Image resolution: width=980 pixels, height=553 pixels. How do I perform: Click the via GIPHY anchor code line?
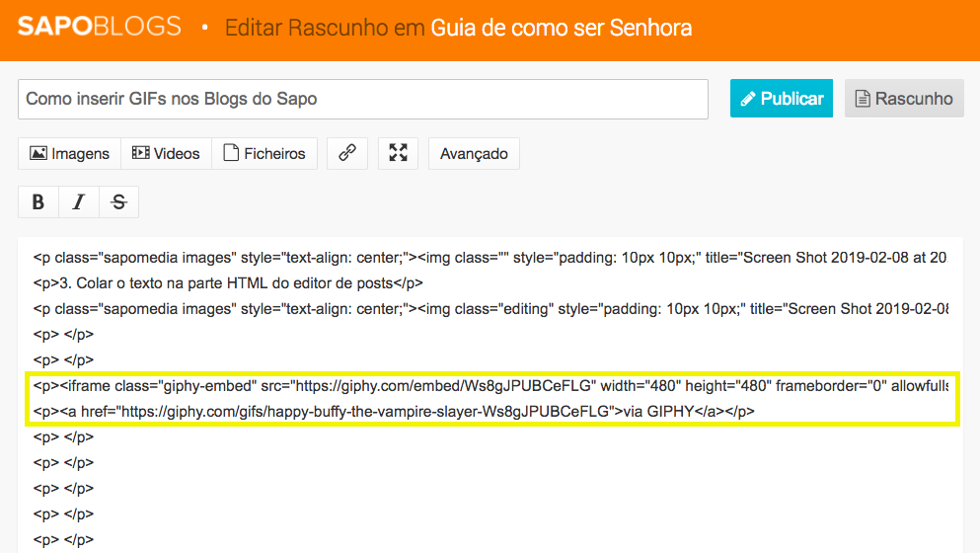point(395,411)
